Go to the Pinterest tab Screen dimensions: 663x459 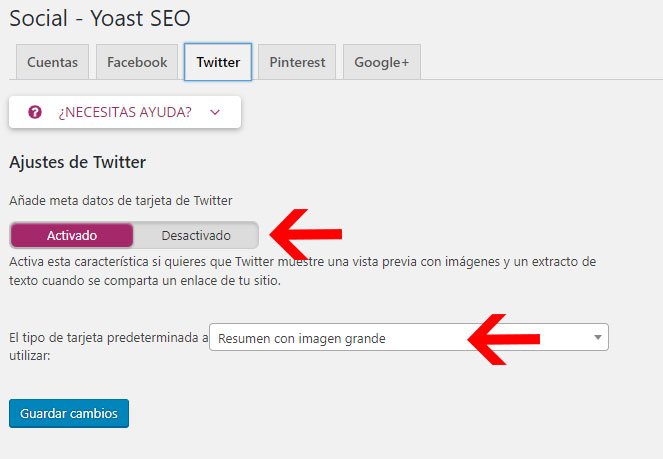(x=297, y=62)
